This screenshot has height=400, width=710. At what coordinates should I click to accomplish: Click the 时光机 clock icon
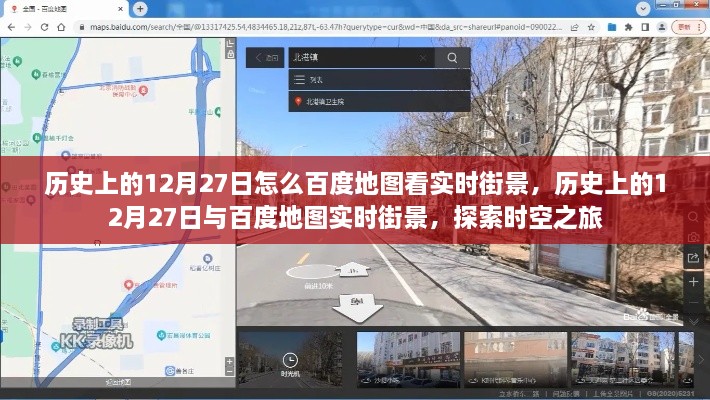290,360
